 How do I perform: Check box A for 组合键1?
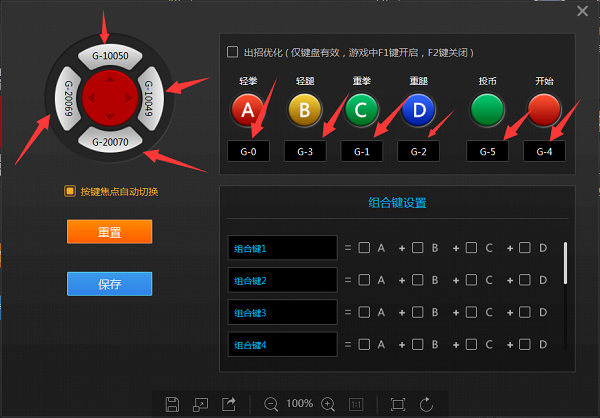tap(365, 248)
